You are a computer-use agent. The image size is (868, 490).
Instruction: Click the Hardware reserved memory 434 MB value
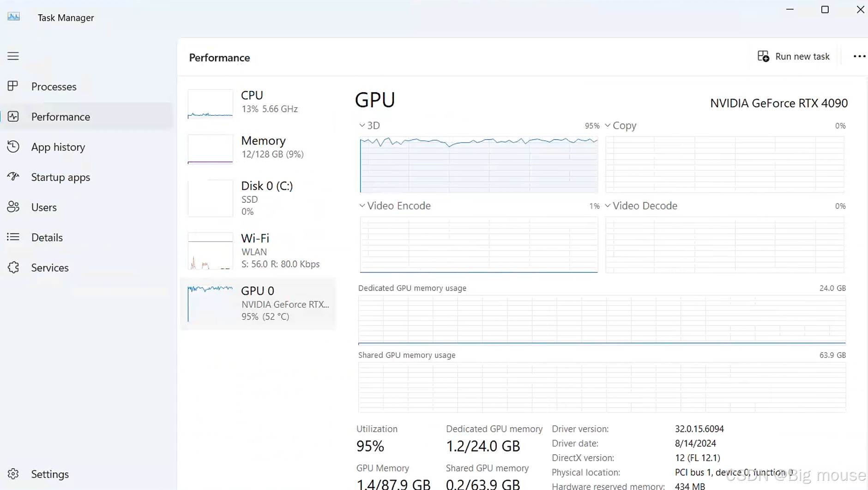pos(690,486)
